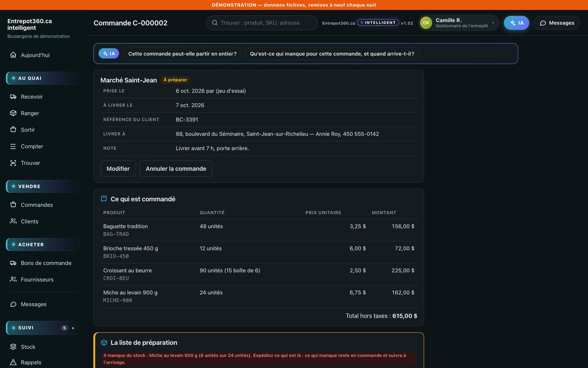Screen dimensions: 588x368
Task: Click the client reference BC-3391
Action: 187,120
